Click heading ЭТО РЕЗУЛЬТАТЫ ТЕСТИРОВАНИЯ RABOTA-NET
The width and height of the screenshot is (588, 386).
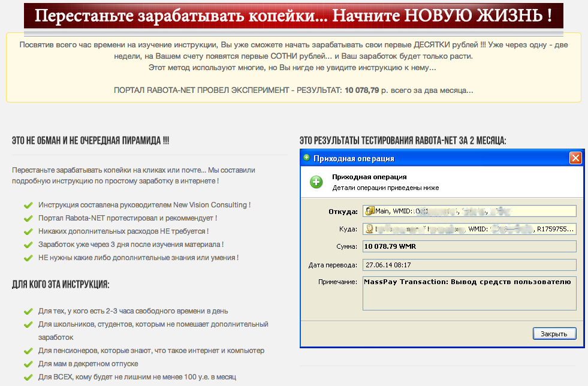403,141
